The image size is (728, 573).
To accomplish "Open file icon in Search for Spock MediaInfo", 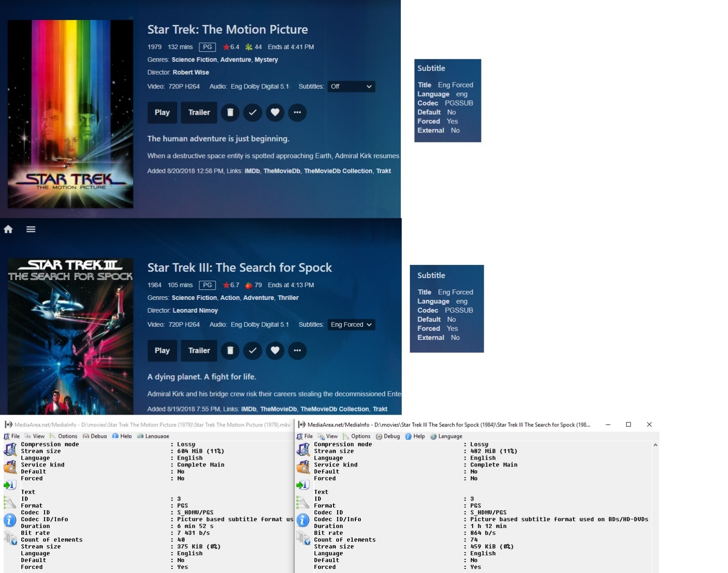I will click(x=303, y=450).
